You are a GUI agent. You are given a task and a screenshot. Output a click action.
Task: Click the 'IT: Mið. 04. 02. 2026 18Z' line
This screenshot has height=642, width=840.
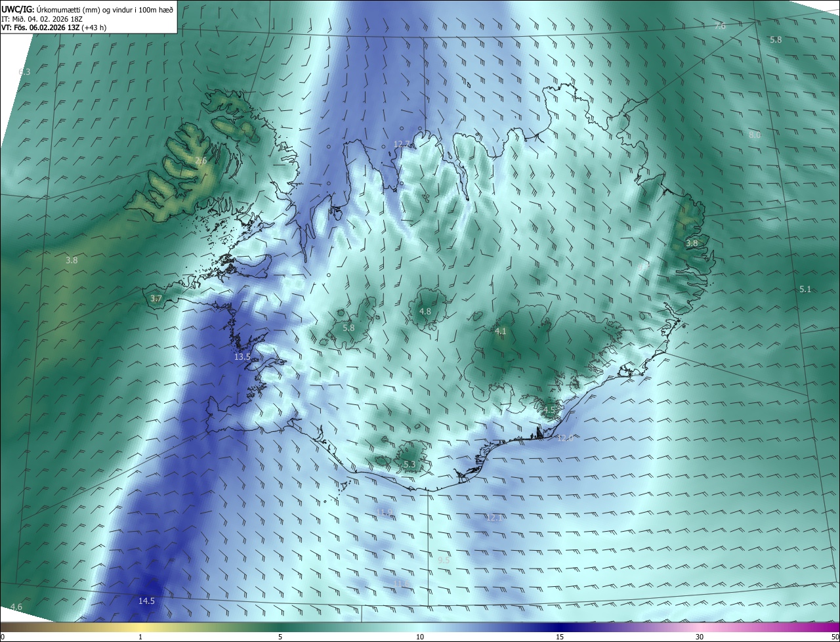coord(43,18)
